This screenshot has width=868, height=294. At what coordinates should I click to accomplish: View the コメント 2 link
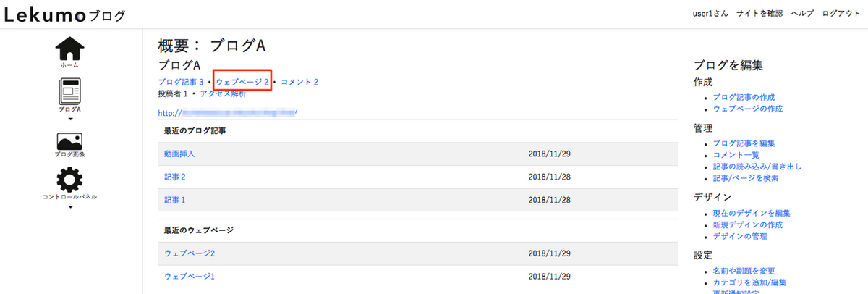(x=299, y=83)
